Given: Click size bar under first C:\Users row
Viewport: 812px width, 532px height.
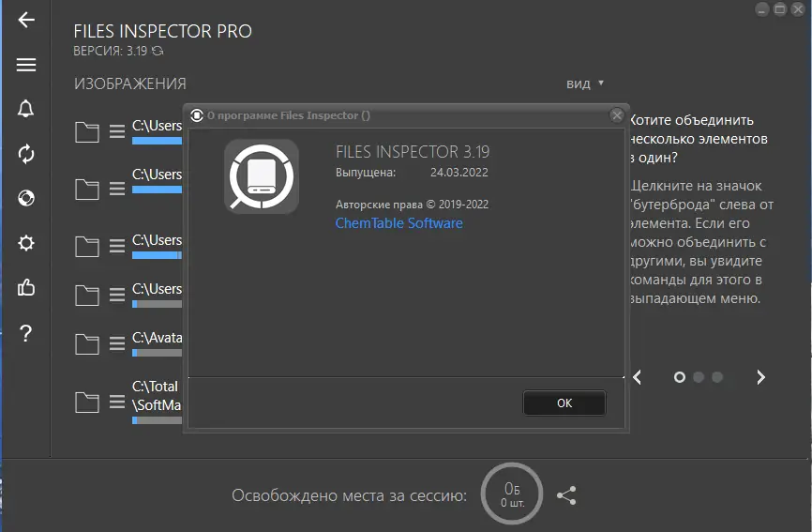Looking at the screenshot, I should [x=157, y=141].
